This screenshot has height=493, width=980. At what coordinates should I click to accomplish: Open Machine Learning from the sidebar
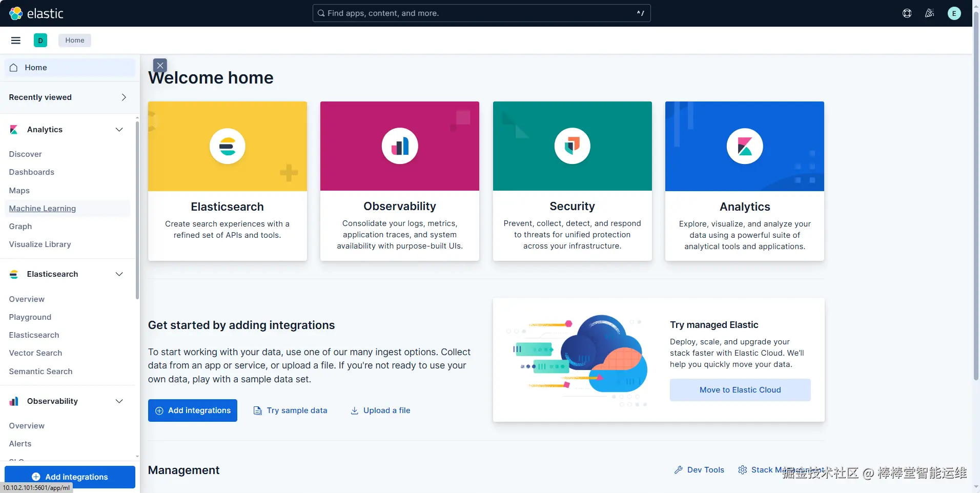point(42,209)
